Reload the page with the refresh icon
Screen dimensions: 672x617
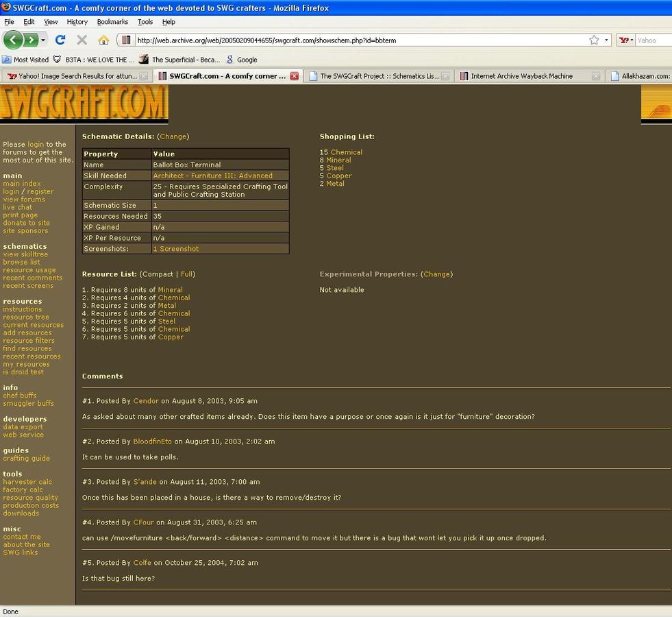pyautogui.click(x=60, y=40)
